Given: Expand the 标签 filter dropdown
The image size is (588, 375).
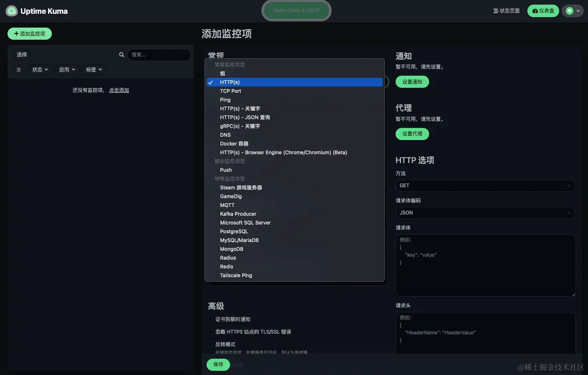Looking at the screenshot, I should point(94,70).
